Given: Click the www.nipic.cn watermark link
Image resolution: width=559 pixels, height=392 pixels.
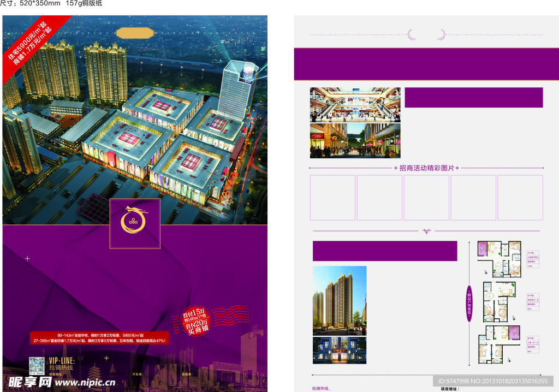Looking at the screenshot, I should 85,383.
